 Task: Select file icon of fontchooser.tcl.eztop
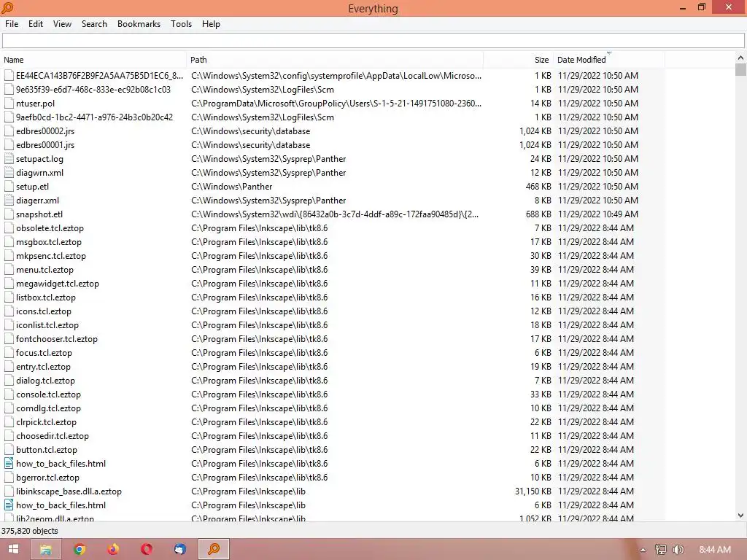(x=9, y=338)
